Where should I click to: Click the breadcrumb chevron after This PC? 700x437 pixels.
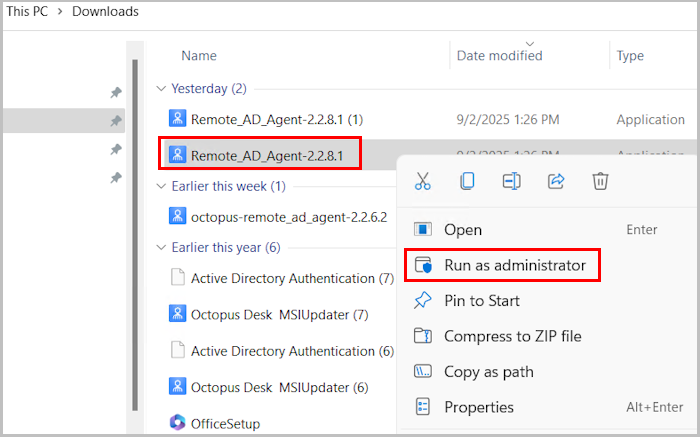(x=60, y=11)
